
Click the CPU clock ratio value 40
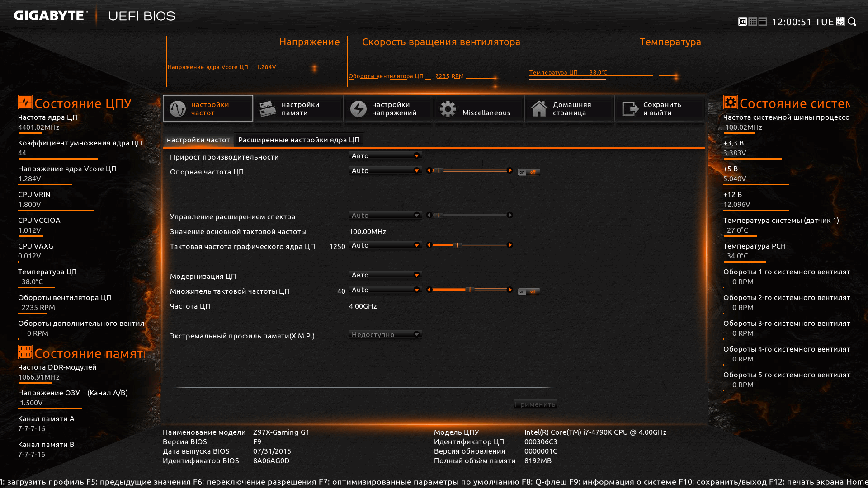pos(341,291)
